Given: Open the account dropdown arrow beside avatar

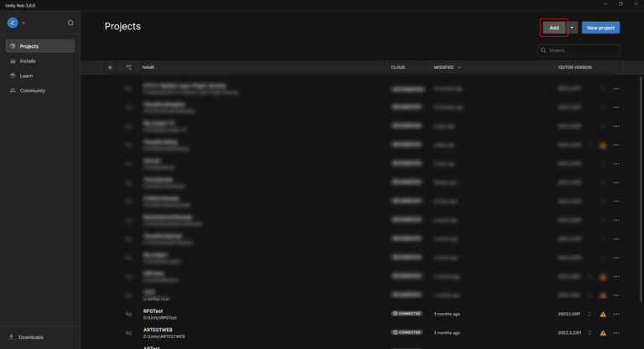Looking at the screenshot, I should click(x=23, y=23).
